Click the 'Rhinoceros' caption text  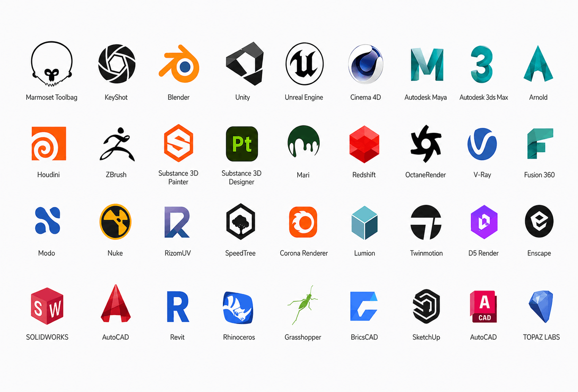click(239, 337)
